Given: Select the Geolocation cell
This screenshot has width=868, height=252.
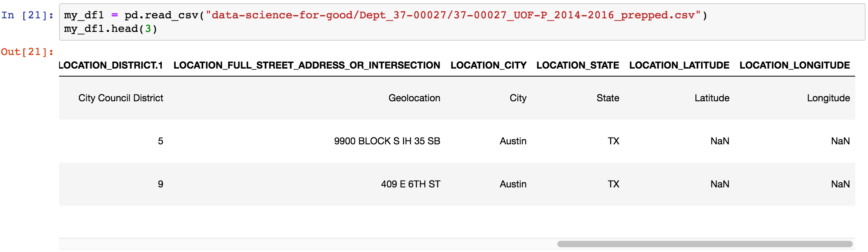Looking at the screenshot, I should [x=414, y=98].
